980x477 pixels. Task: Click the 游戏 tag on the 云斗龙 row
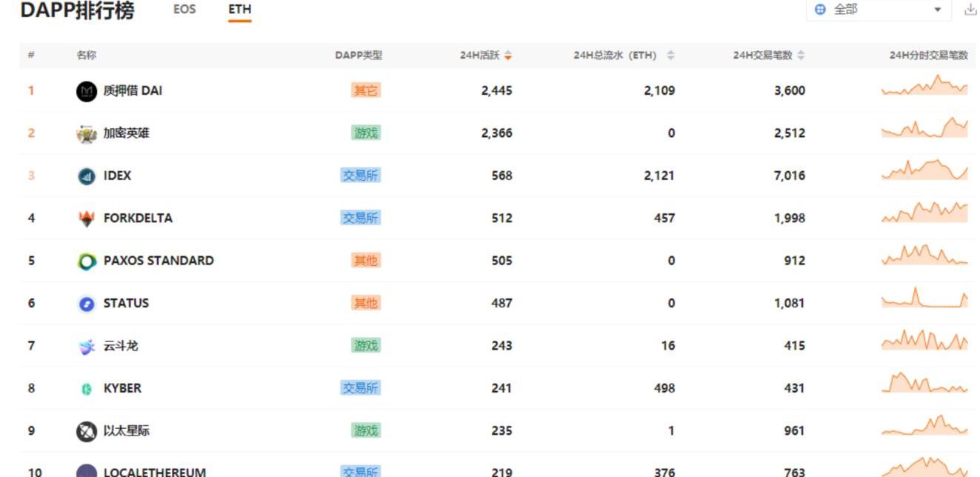pos(366,346)
